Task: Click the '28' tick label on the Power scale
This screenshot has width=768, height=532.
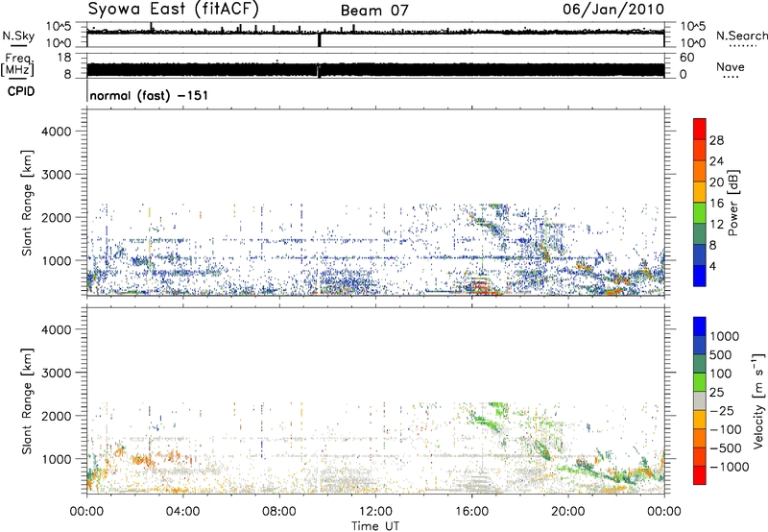Action: (x=716, y=140)
